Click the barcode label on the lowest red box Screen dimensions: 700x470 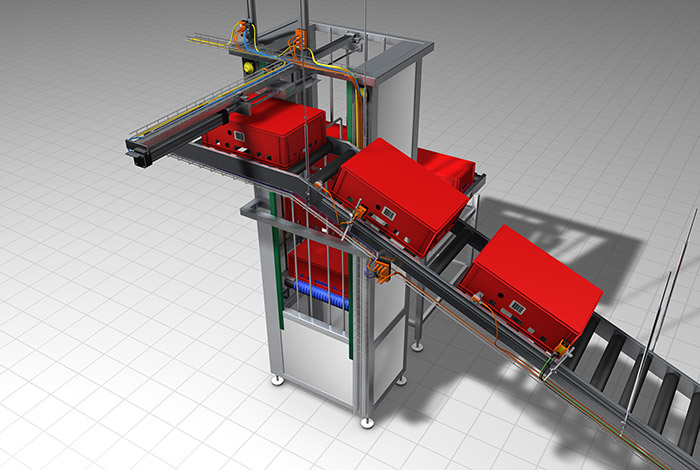[517, 305]
